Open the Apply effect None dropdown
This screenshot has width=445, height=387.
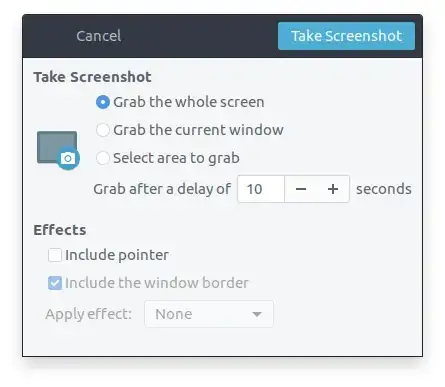(209, 314)
